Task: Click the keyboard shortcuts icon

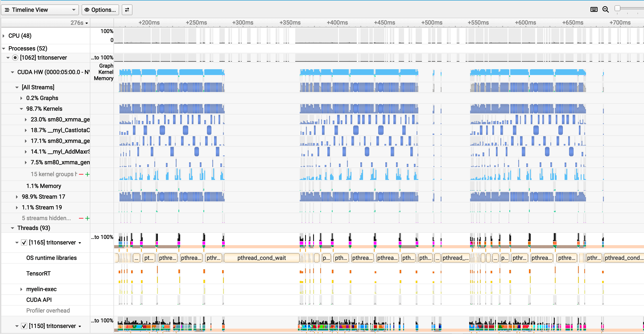Action: click(594, 10)
